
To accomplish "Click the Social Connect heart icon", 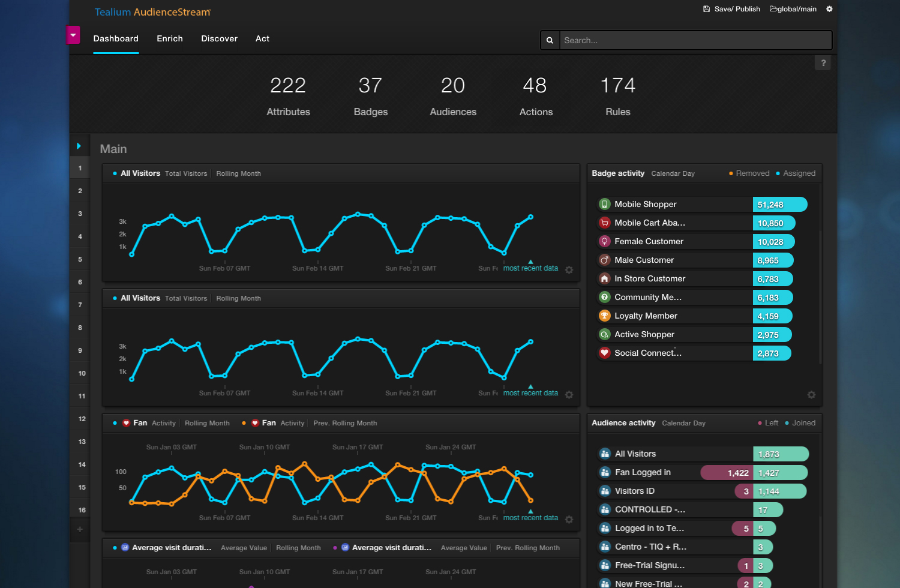I will pyautogui.click(x=604, y=353).
